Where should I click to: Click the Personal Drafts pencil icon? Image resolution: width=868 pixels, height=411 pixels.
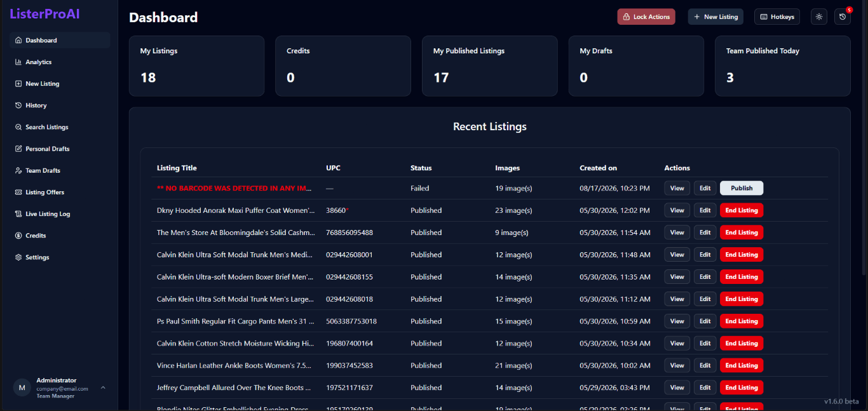pos(18,149)
